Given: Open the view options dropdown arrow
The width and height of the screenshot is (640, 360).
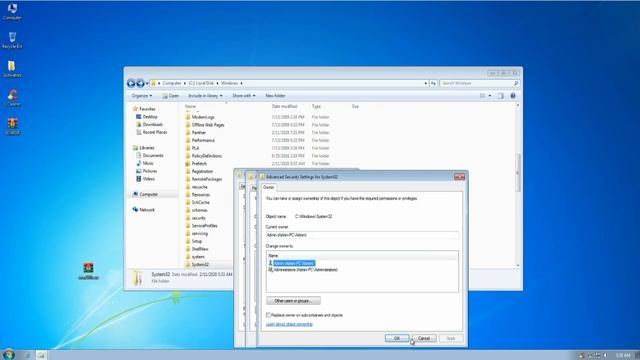Looking at the screenshot, I should 490,96.
